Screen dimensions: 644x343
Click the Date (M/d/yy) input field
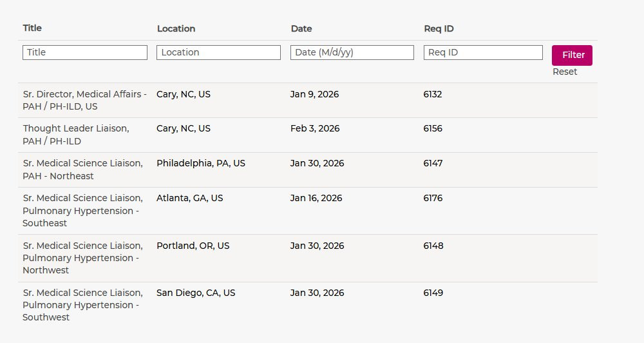point(352,52)
